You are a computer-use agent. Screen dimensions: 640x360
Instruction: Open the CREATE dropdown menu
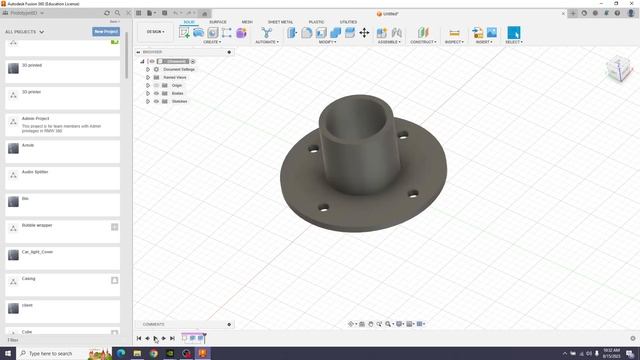212,42
